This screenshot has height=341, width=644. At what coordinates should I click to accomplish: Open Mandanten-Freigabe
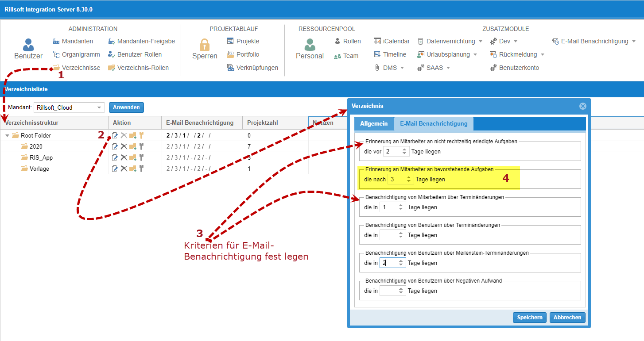coord(141,41)
